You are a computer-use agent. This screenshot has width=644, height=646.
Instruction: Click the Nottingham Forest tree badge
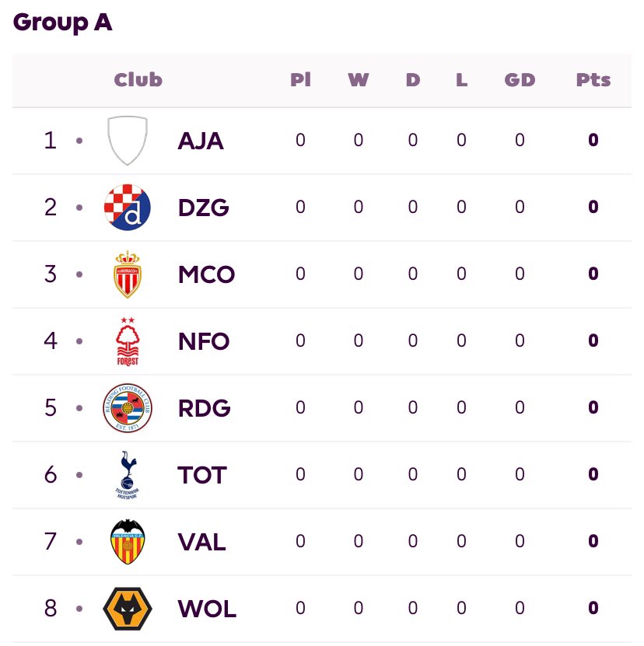point(128,341)
